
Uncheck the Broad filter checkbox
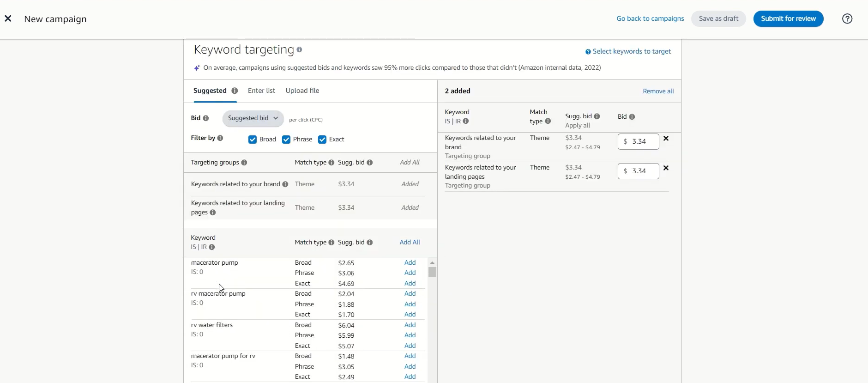tap(253, 140)
